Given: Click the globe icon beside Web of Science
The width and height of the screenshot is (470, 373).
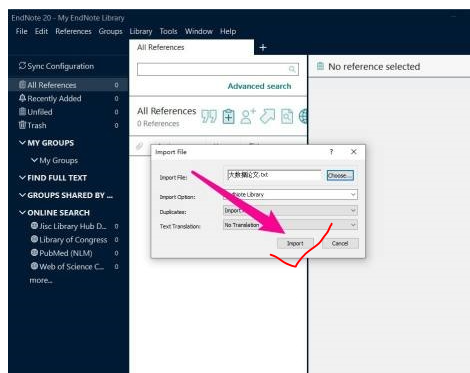Looking at the screenshot, I should point(34,266).
